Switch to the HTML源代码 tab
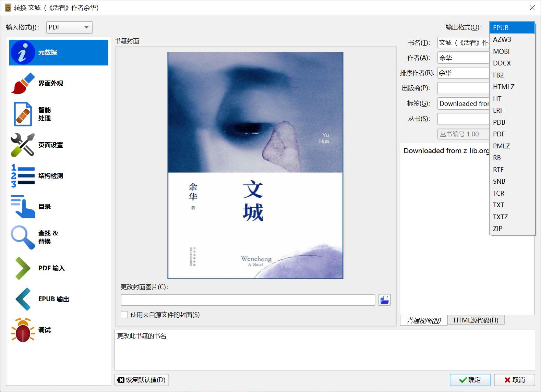 pyautogui.click(x=476, y=320)
